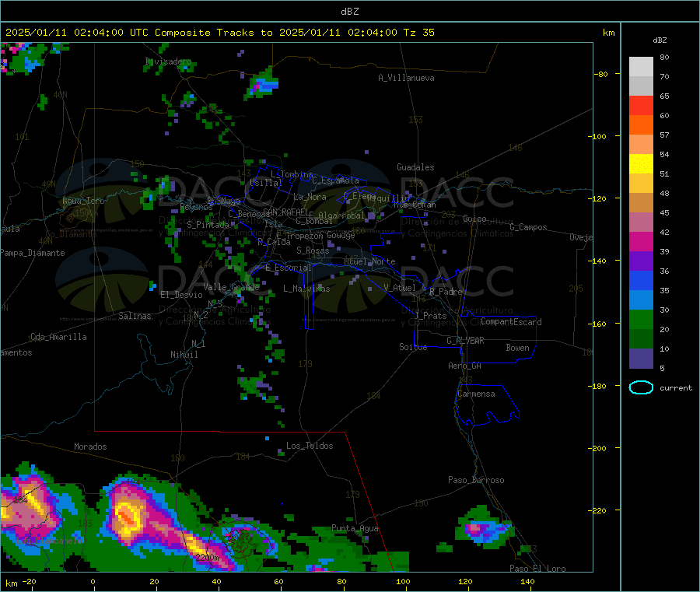Click the red 60-65 dBZ legend swatch
Screen dimensions: 700x592
point(641,105)
